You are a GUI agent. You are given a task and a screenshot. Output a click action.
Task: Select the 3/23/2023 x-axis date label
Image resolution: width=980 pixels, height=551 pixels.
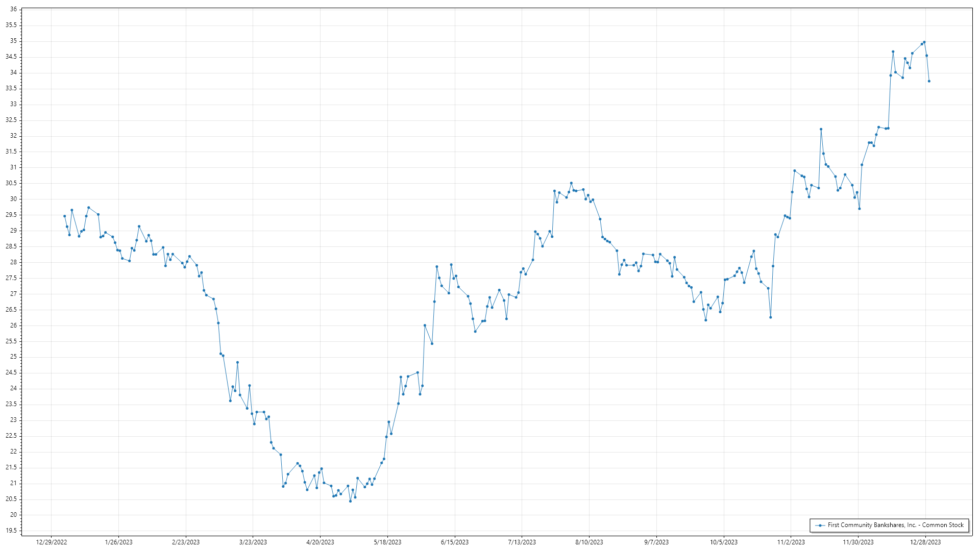click(x=253, y=542)
